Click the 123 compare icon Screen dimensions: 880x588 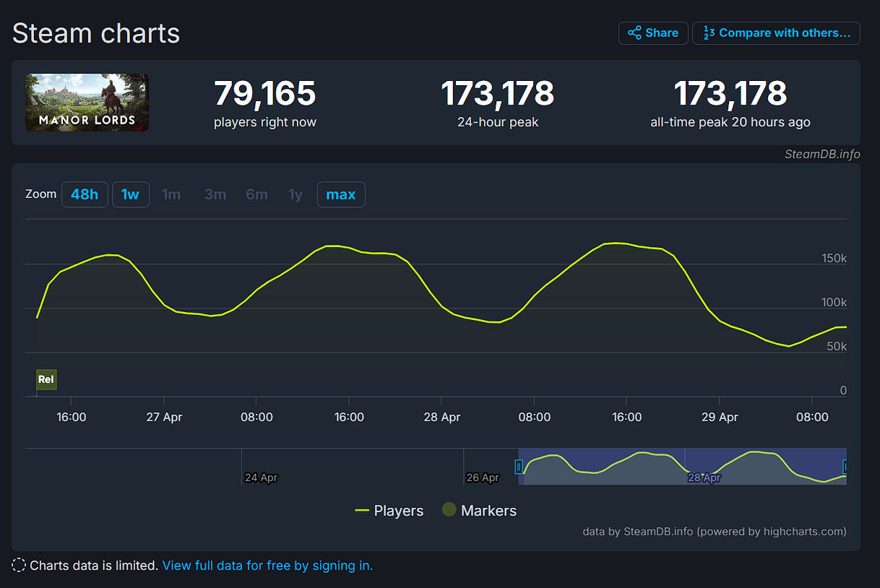[709, 33]
